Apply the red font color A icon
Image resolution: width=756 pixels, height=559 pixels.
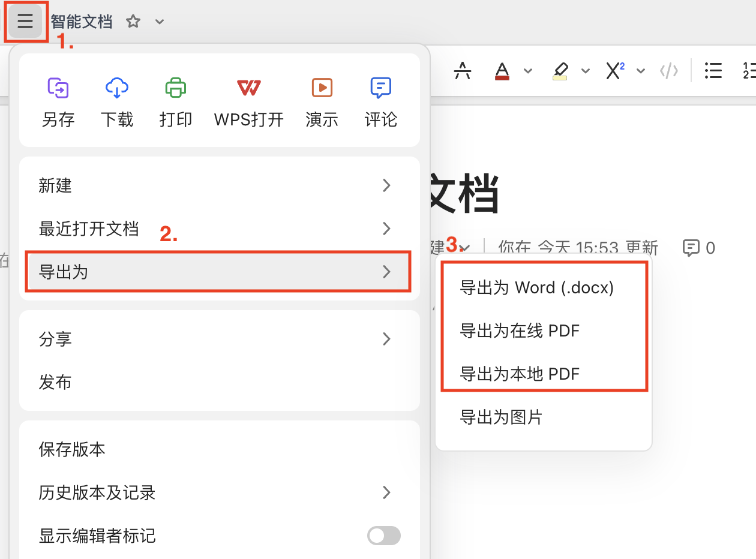(x=502, y=71)
